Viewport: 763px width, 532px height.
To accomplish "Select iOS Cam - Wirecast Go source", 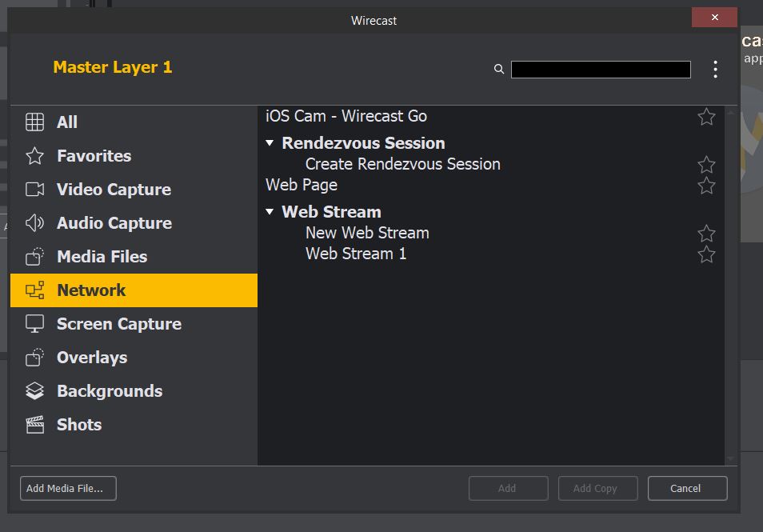I will tap(346, 116).
